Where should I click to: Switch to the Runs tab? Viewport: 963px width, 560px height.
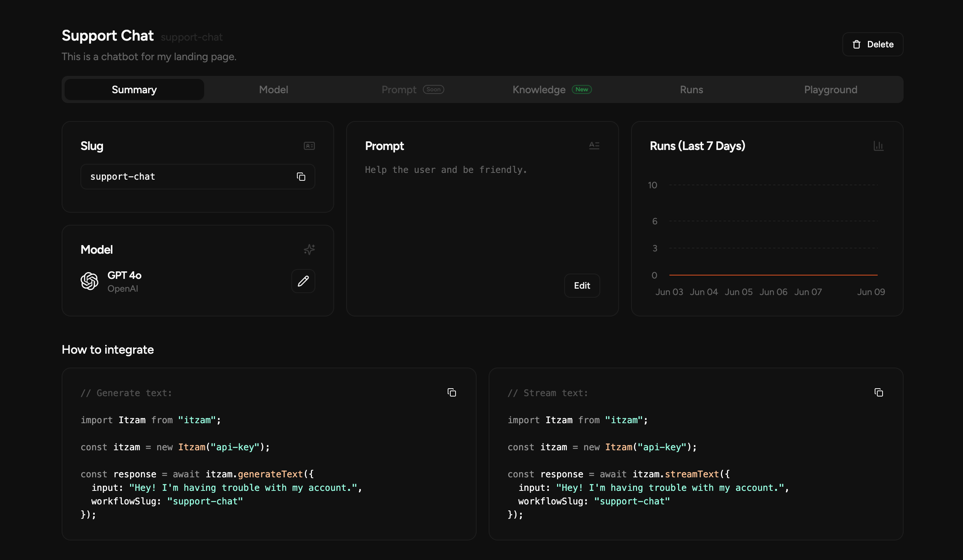pyautogui.click(x=691, y=89)
